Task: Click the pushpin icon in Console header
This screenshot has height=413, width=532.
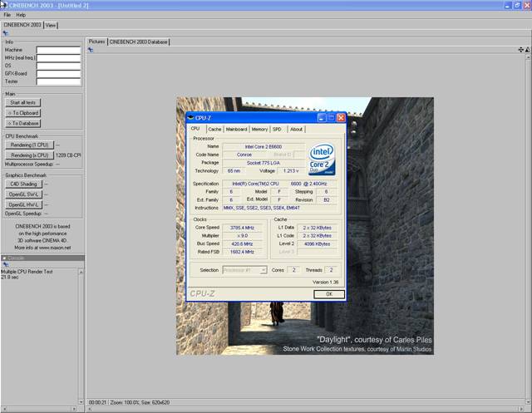Action: (5, 265)
